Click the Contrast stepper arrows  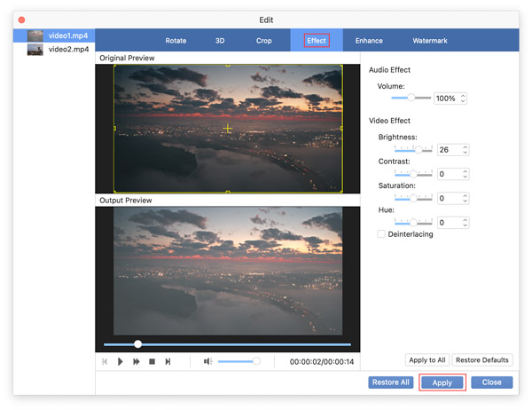[465, 174]
